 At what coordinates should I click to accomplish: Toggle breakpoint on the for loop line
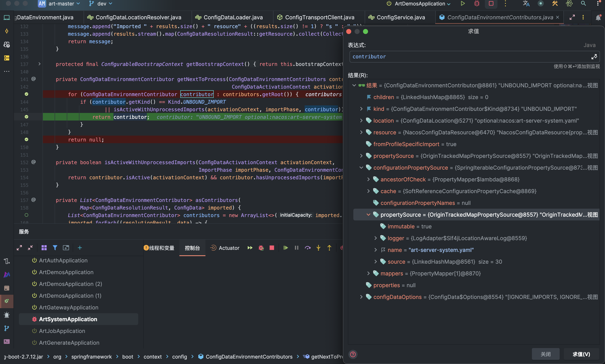click(x=26, y=94)
